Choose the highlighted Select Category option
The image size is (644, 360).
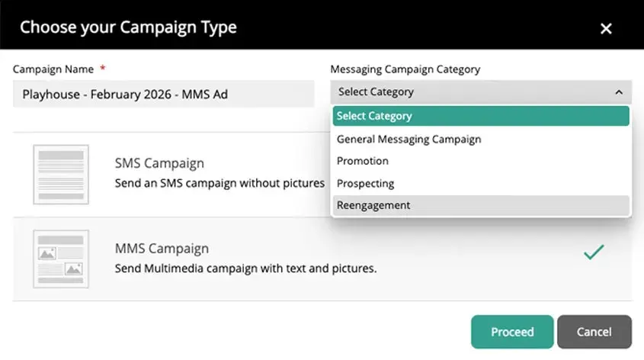[x=480, y=116]
